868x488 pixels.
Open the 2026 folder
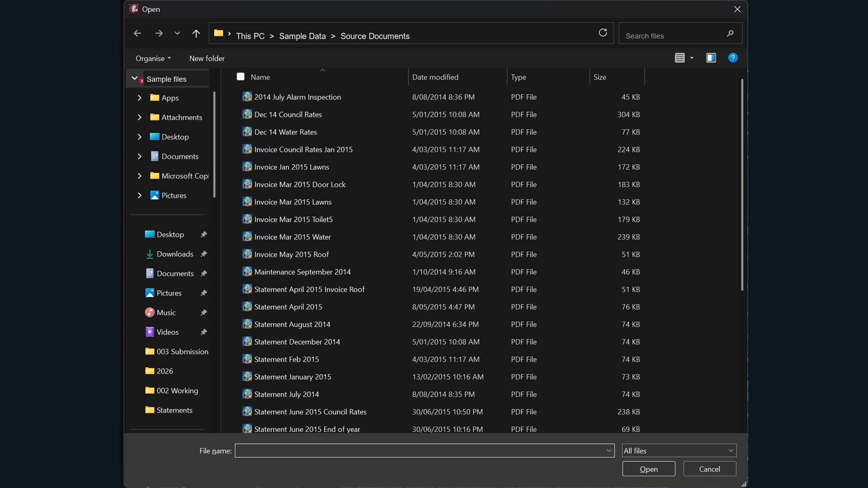point(159,371)
